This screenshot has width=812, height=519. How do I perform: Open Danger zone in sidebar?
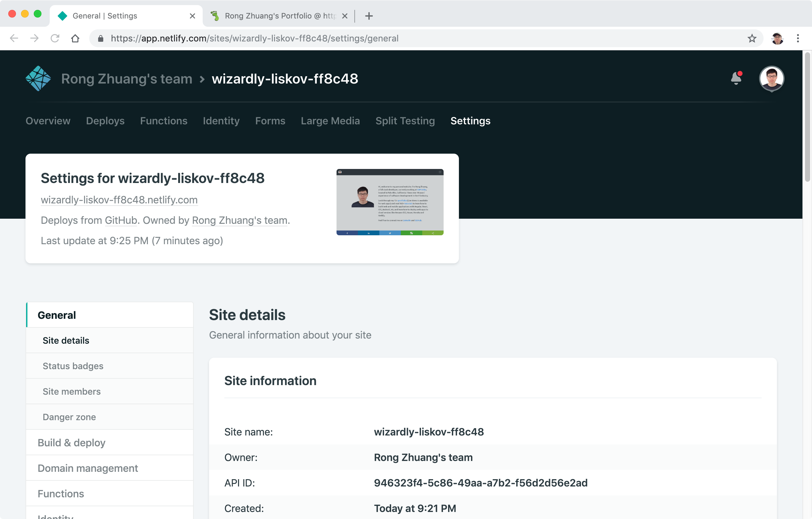pyautogui.click(x=110, y=417)
